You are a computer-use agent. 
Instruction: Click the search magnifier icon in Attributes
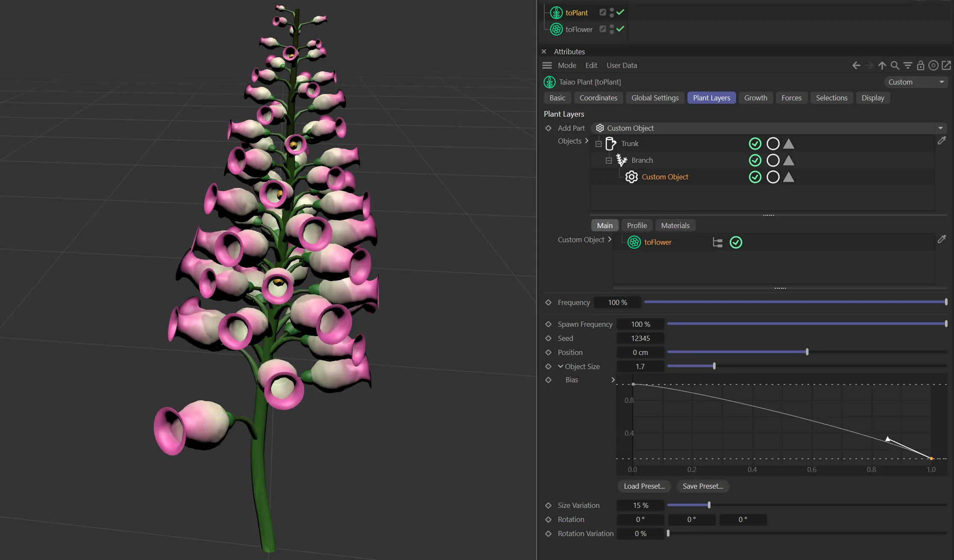[x=895, y=65]
